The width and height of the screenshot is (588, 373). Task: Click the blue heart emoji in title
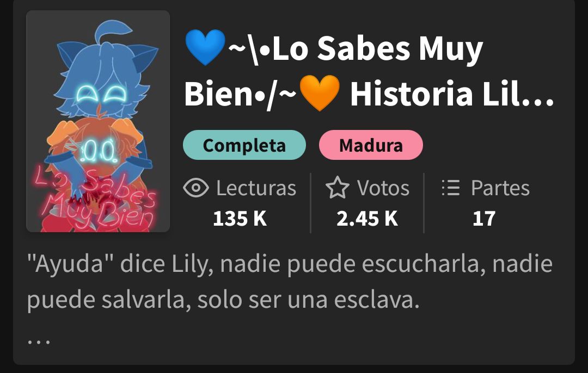[205, 48]
